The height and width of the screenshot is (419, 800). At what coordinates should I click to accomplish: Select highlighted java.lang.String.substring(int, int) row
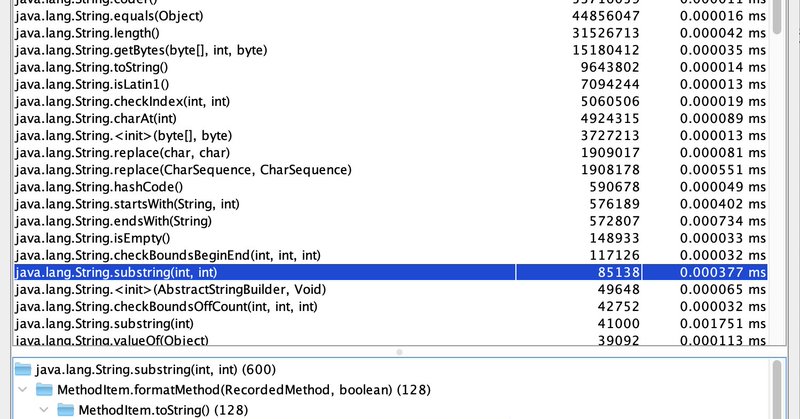point(390,273)
